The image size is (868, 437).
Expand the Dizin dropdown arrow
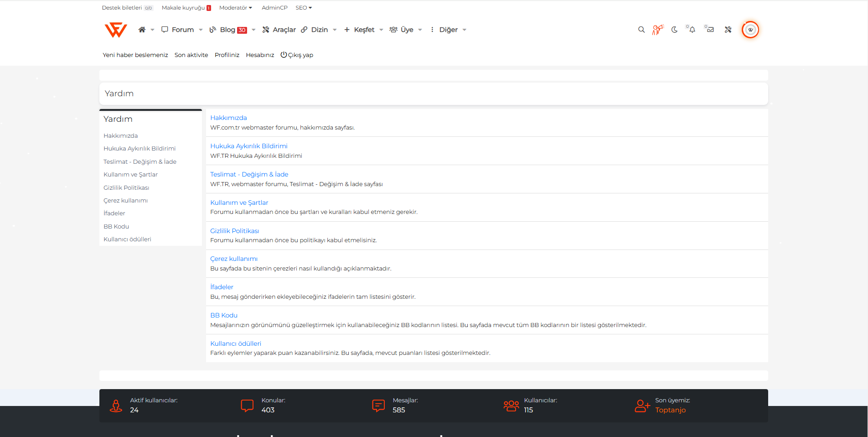(335, 30)
